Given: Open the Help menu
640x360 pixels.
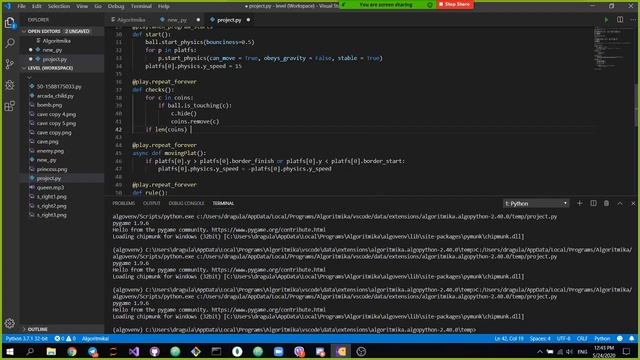Looking at the screenshot, I should pyautogui.click(x=164, y=6).
